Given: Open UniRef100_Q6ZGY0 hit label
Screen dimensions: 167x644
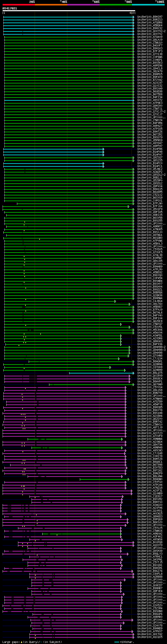Looking at the screenshot, I should coord(150,419).
